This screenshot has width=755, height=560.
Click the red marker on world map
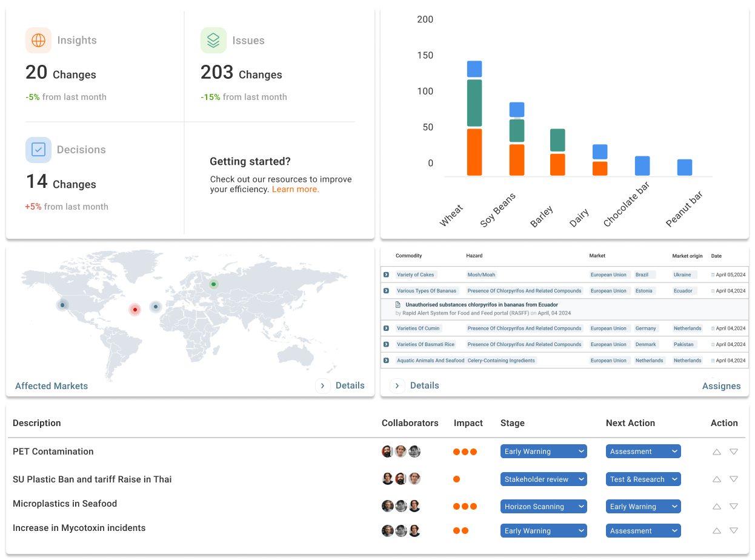[x=135, y=310]
